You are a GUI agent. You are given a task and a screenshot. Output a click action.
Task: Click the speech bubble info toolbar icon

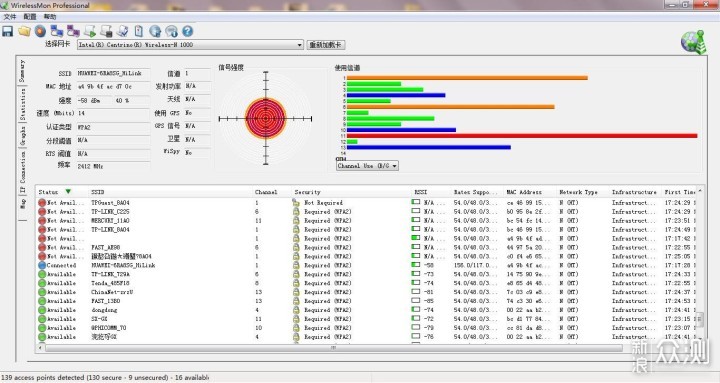[x=171, y=31]
